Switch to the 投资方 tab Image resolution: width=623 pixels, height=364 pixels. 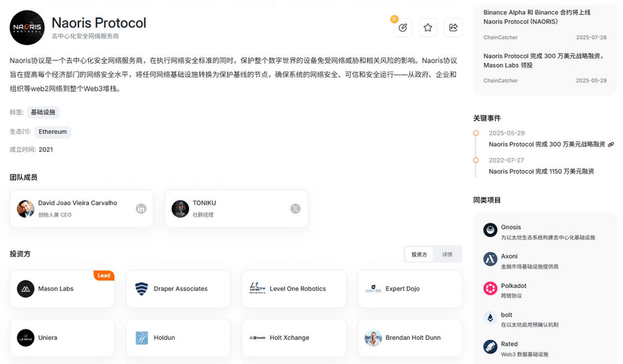(419, 254)
